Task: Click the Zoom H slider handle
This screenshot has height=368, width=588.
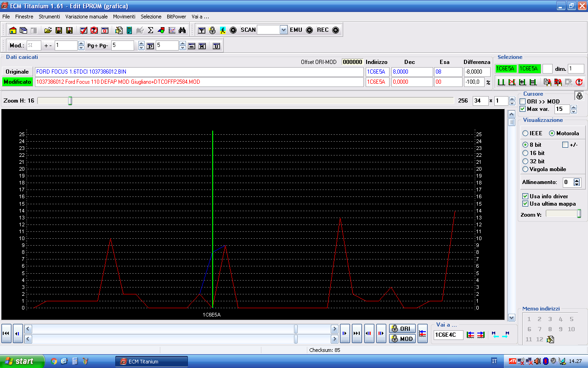Action: tap(70, 101)
